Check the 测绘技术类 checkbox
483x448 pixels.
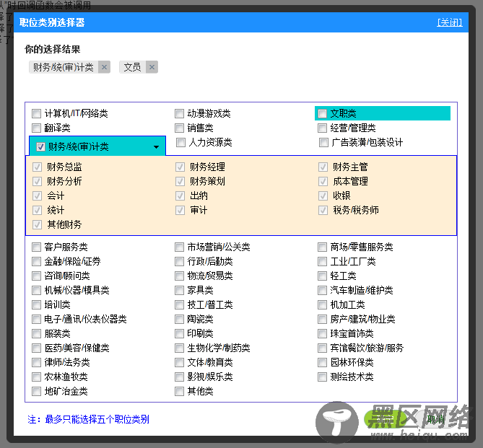(x=322, y=377)
